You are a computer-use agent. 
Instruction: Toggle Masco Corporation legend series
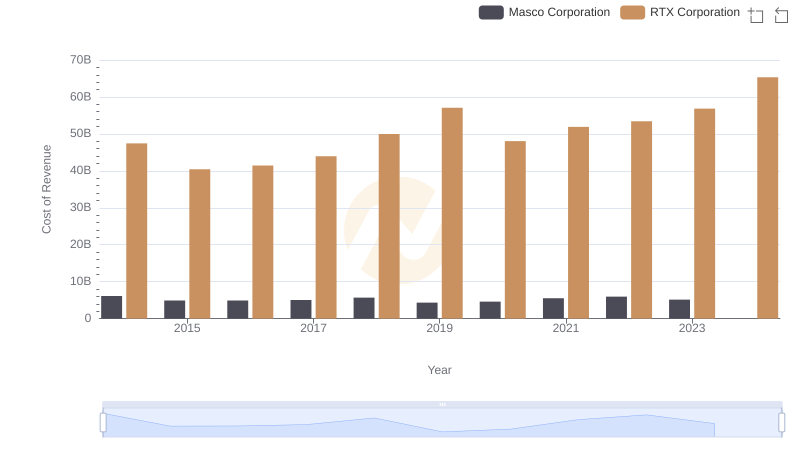544,12
